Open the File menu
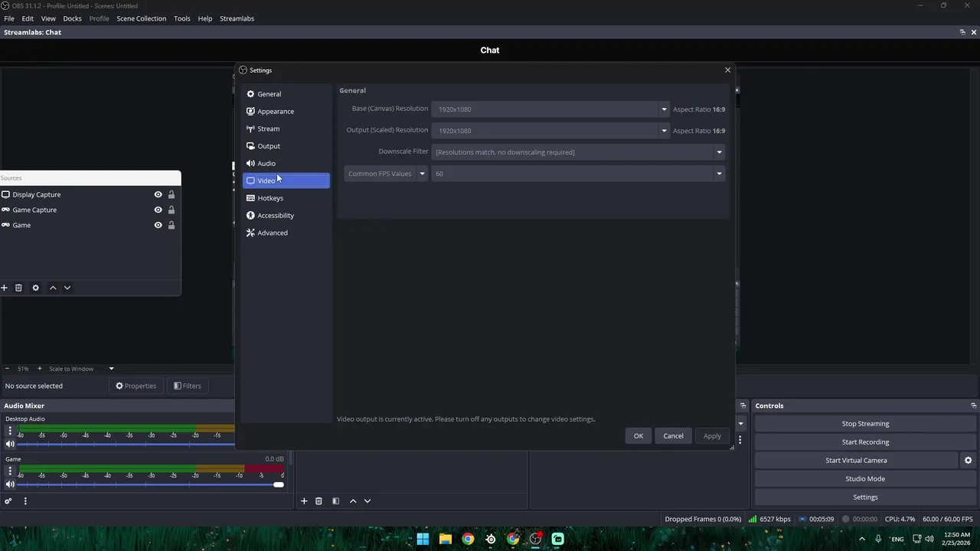Image resolution: width=980 pixels, height=551 pixels. [x=9, y=18]
